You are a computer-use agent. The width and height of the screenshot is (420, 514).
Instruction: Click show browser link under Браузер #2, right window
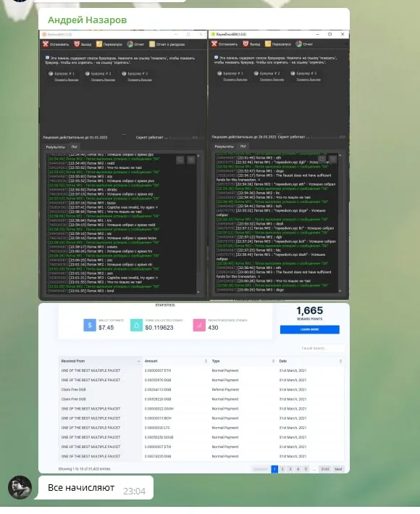point(272,79)
